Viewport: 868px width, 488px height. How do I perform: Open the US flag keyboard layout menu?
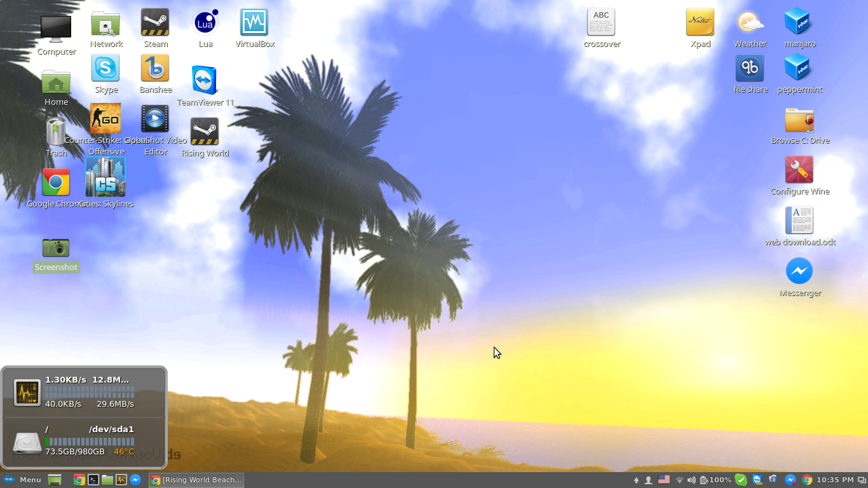[664, 480]
